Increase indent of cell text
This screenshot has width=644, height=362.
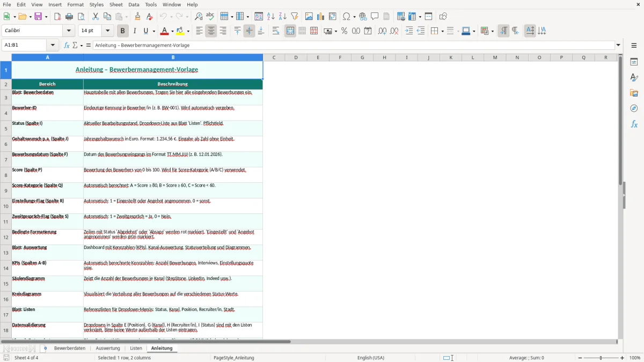tap(409, 31)
